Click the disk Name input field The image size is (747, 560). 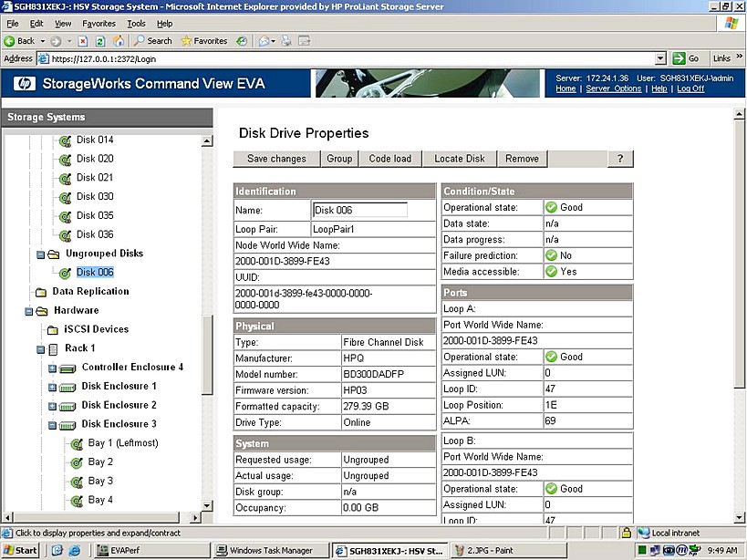[x=360, y=210]
